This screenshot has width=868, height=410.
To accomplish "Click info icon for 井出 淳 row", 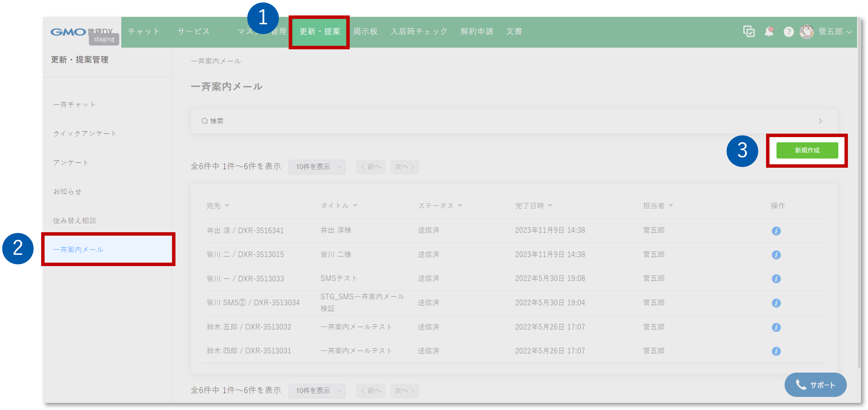I will click(x=776, y=231).
